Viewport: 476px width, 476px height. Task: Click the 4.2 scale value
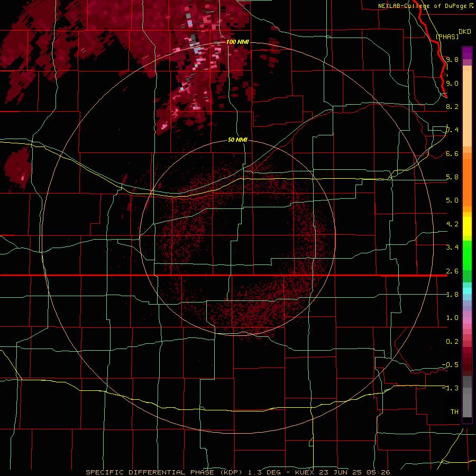(x=452, y=224)
